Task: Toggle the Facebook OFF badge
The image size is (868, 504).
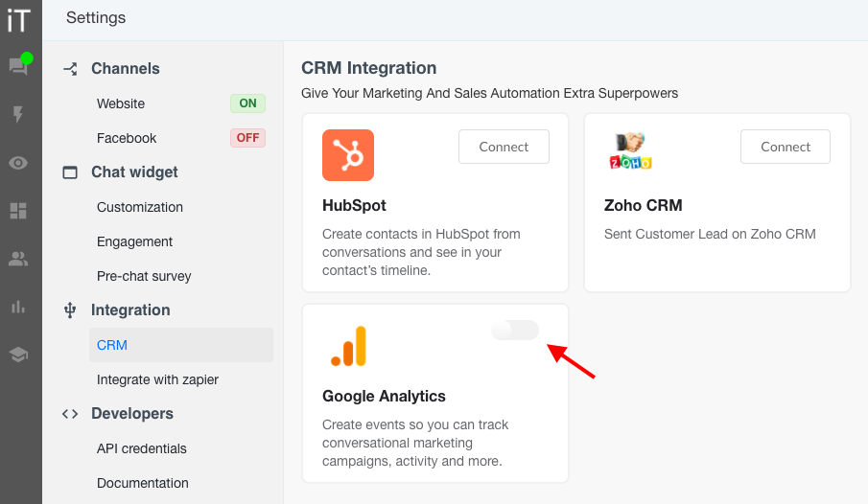Action: (248, 138)
